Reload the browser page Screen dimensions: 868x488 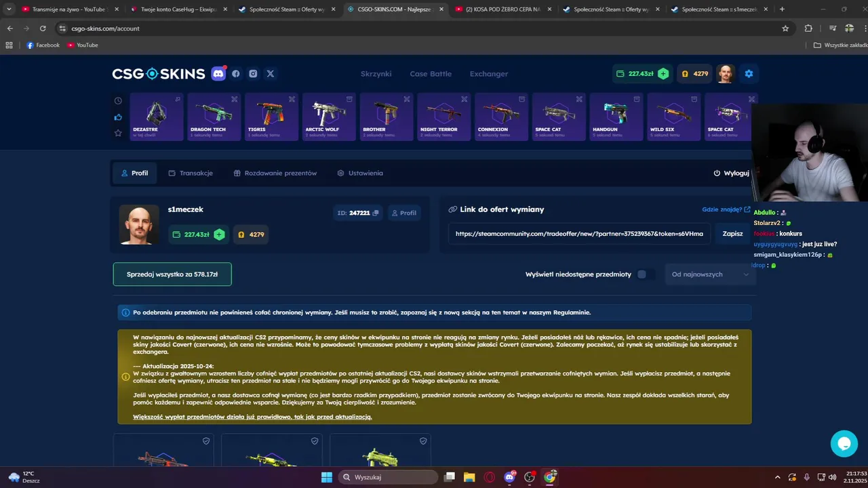(43, 28)
